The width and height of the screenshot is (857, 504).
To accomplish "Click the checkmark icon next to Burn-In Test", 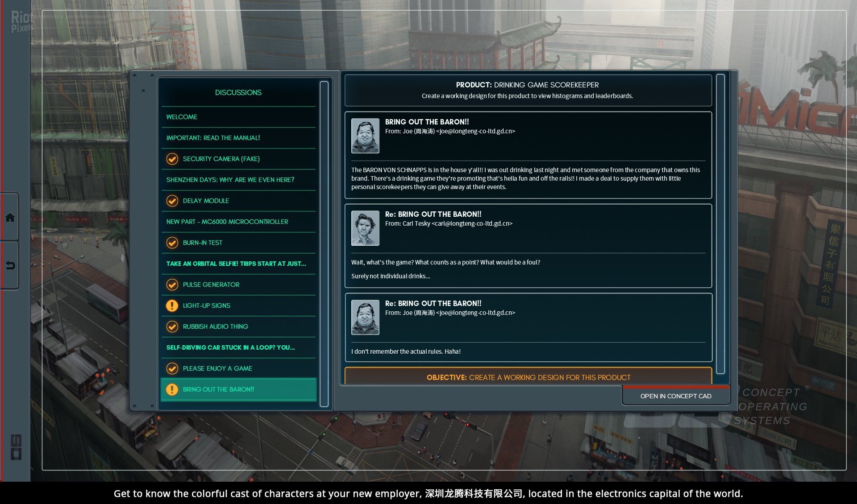I will [172, 242].
